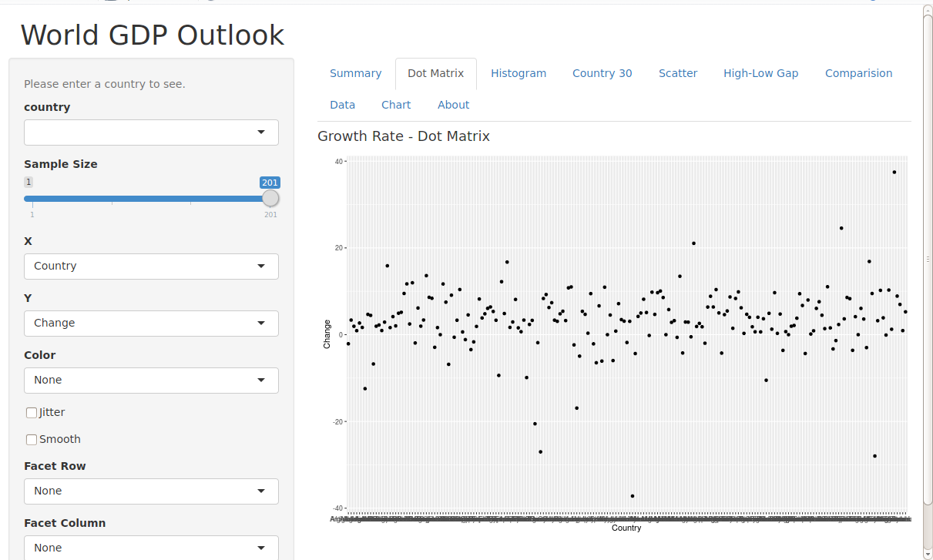
Task: Expand the Facet Row dropdown
Action: point(151,491)
